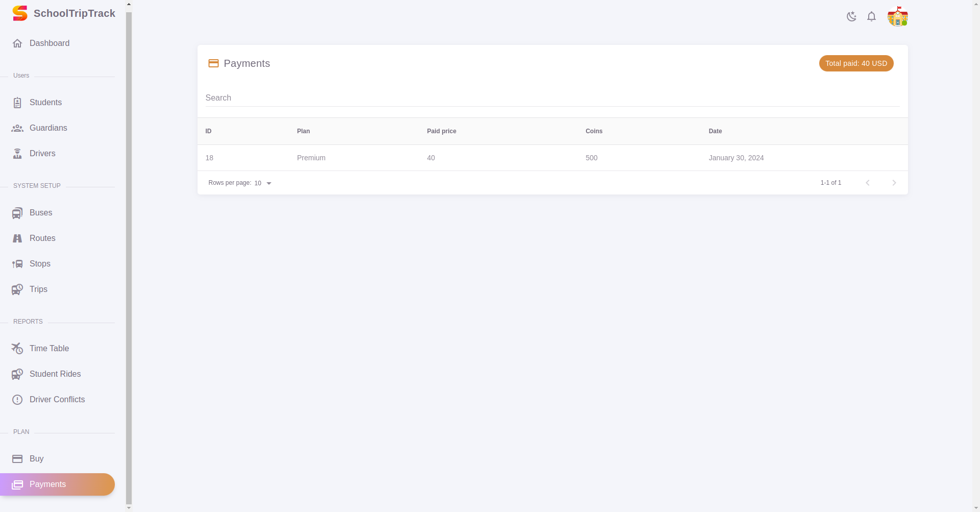Image resolution: width=980 pixels, height=512 pixels.
Task: Open the Drivers page
Action: tap(42, 153)
